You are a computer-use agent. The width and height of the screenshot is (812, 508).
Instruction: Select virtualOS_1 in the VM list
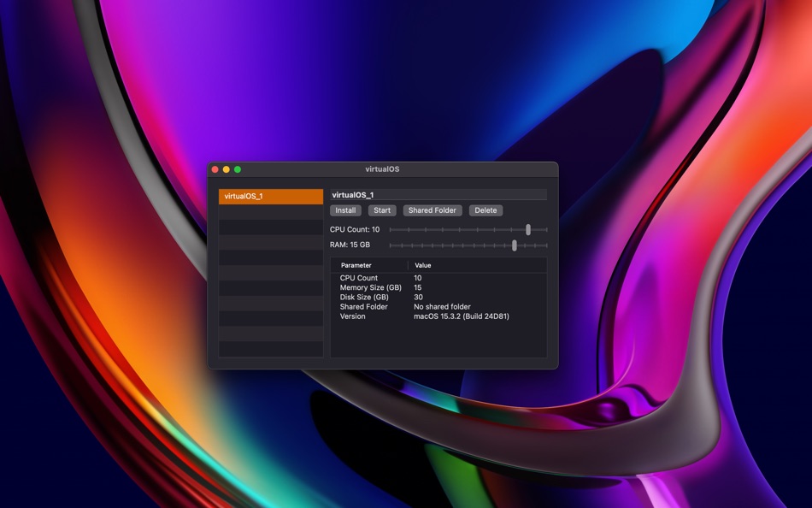click(271, 197)
